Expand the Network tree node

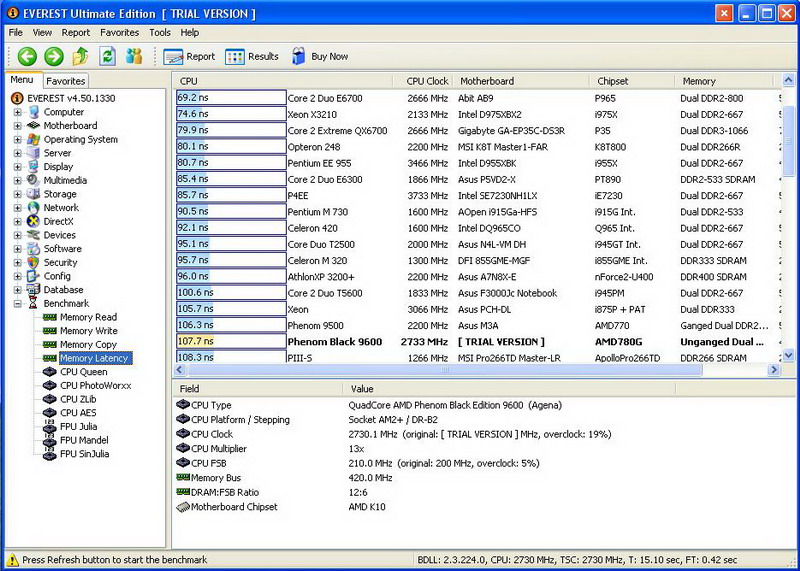point(18,208)
